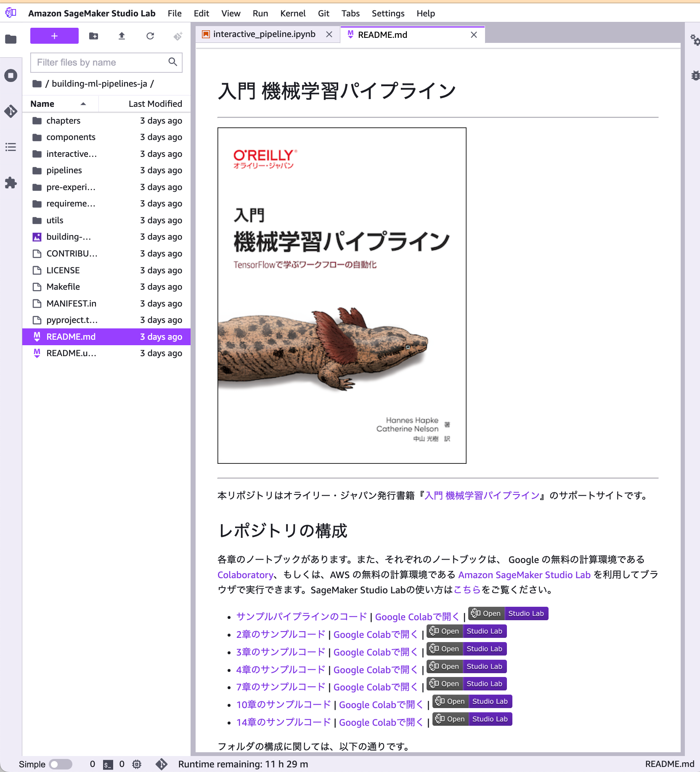Click the root folder icon in breadcrumb
Screen dimensions: 700x772
(x=37, y=84)
